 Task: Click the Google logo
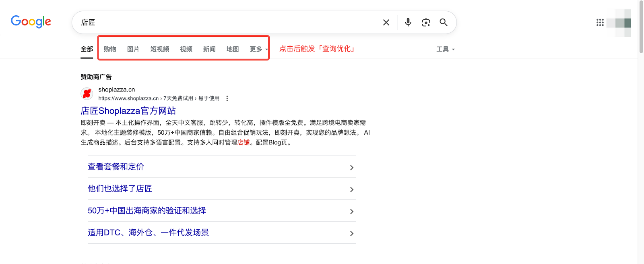tap(31, 21)
